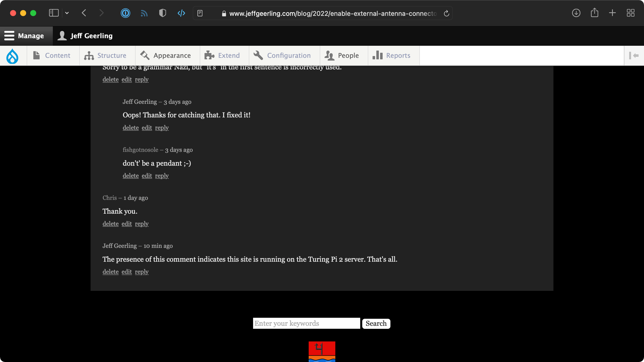Click the RSS feed extension icon
Screen dimensions: 644x362
144,13
